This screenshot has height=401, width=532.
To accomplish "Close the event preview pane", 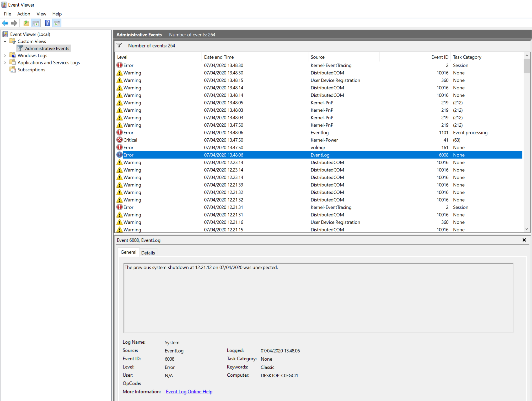I will point(524,240).
